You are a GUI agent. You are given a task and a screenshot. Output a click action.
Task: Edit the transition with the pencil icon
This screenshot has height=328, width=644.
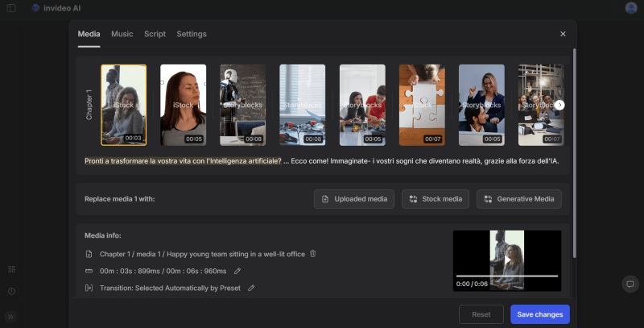[x=251, y=288]
